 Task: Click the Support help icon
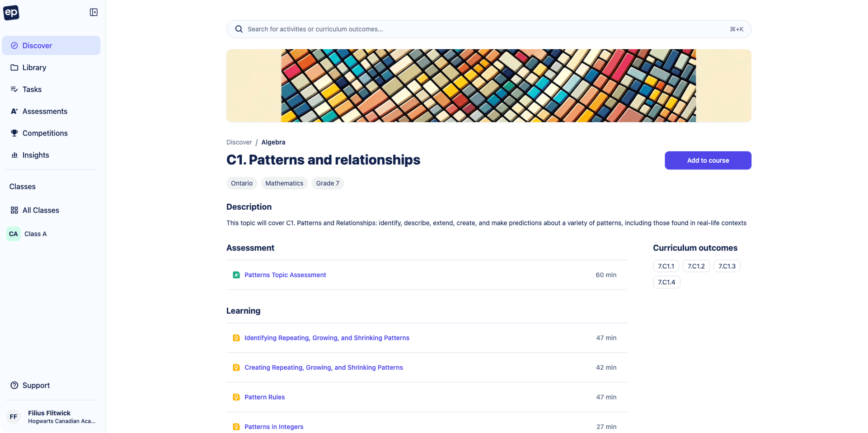point(14,385)
